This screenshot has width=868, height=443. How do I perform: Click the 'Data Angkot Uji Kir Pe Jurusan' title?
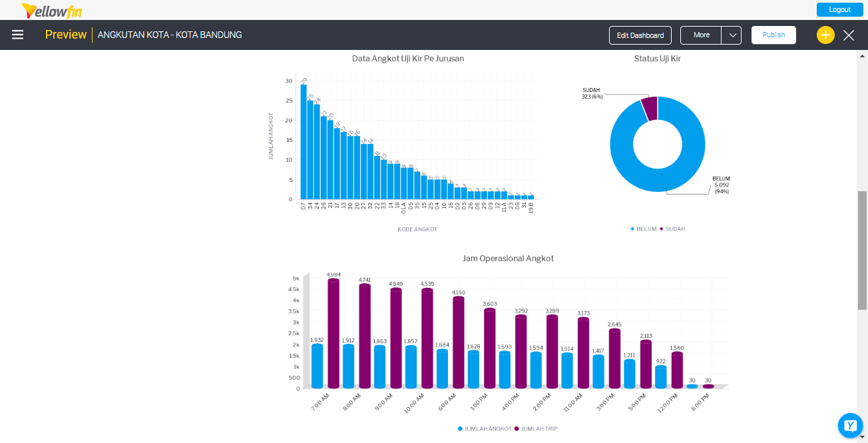(x=408, y=59)
